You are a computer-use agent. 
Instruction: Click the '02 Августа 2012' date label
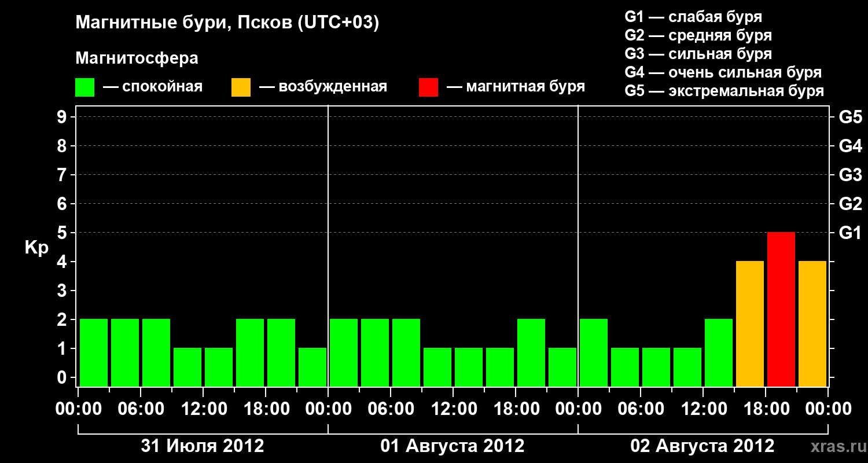pyautogui.click(x=703, y=446)
